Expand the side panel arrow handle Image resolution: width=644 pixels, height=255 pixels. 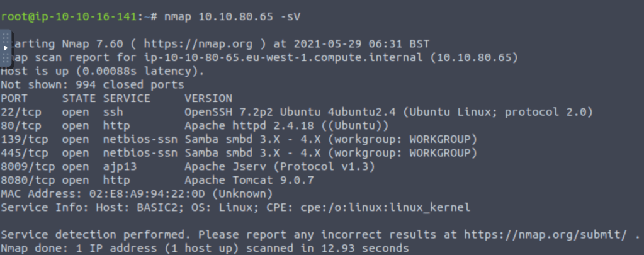pyautogui.click(x=6, y=48)
